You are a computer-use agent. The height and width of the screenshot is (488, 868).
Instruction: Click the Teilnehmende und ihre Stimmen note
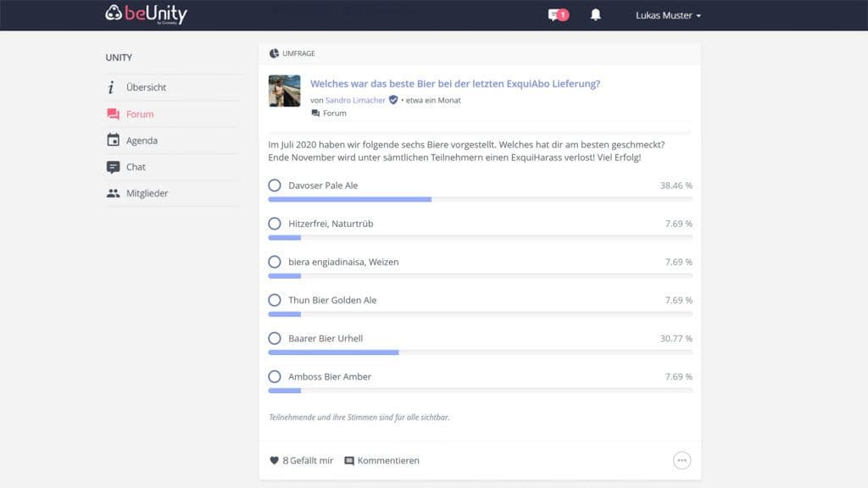(x=359, y=417)
